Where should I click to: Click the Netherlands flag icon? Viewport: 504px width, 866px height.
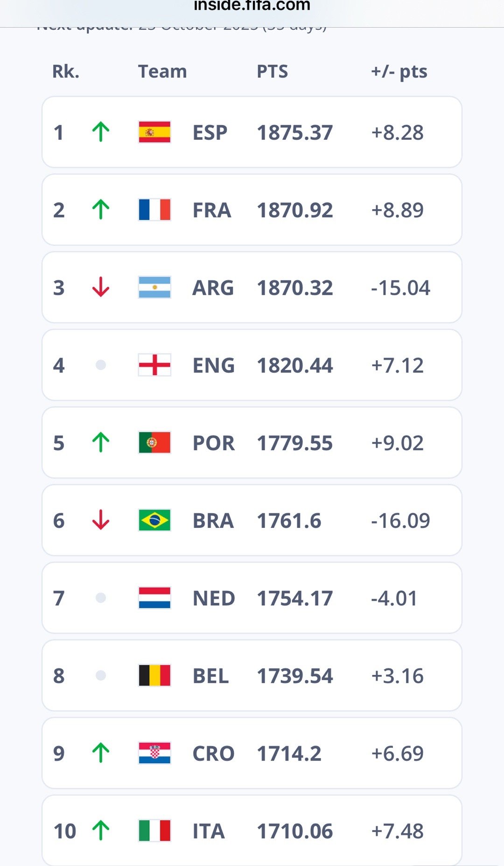click(154, 598)
